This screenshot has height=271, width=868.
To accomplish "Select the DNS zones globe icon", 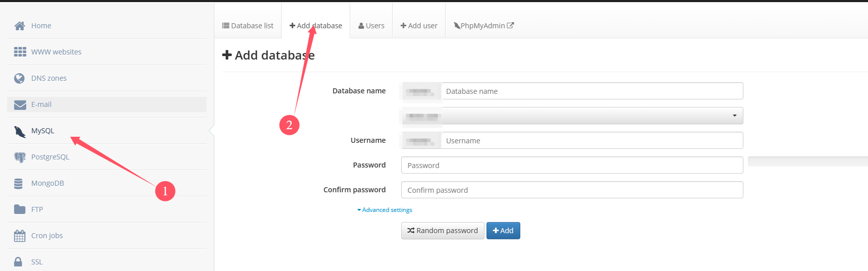I will 19,78.
